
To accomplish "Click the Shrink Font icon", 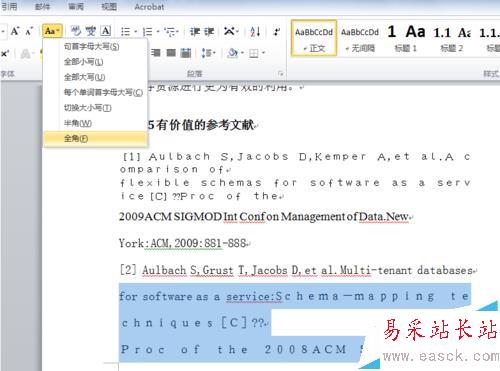I will [x=29, y=31].
